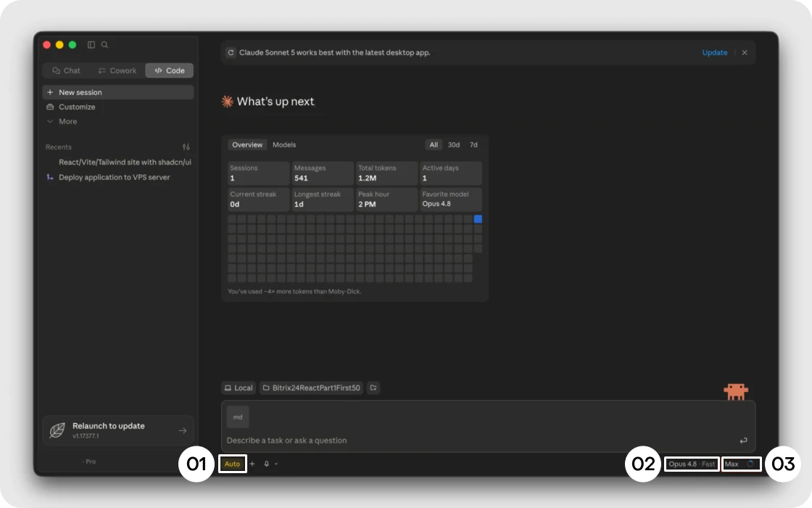Click the blue active day heatmap cell

pos(478,219)
